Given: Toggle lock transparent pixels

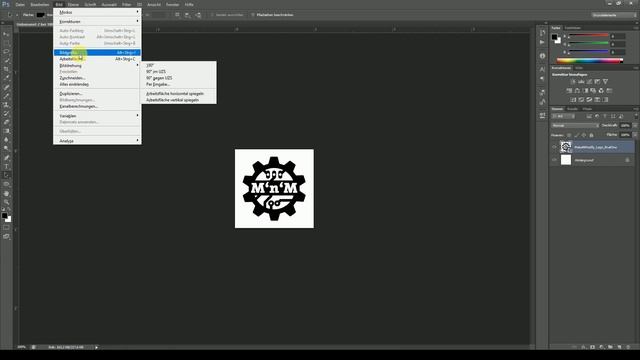Looking at the screenshot, I should [x=569, y=135].
